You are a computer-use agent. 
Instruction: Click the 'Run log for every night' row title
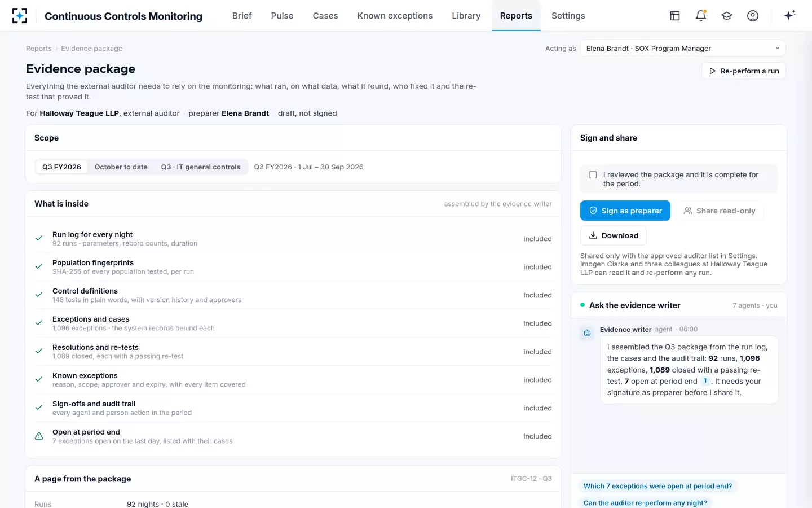coord(92,234)
